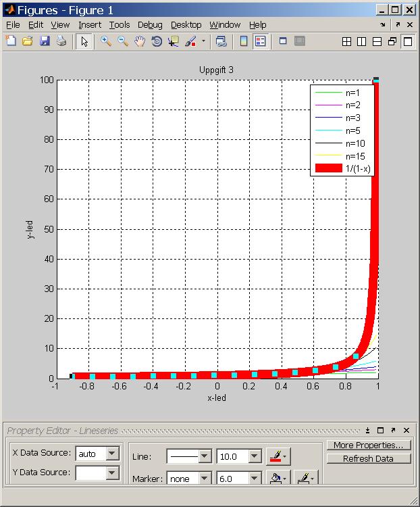Click the More Properties button

coord(368,445)
